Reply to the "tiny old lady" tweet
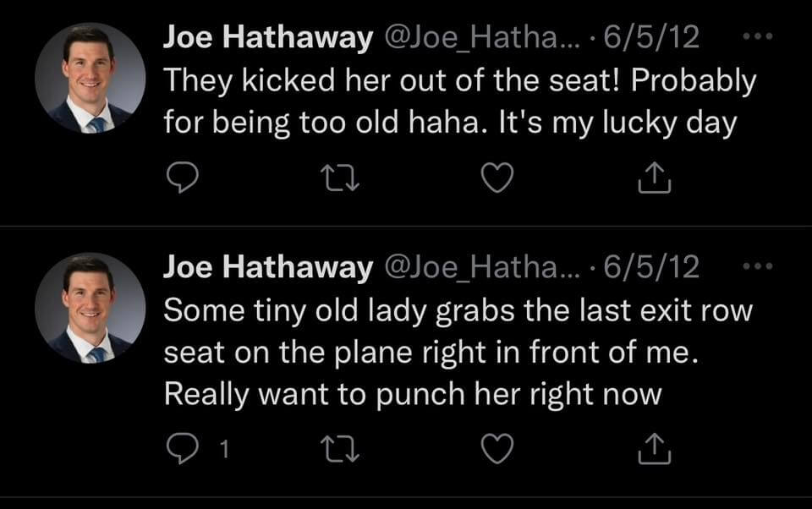The height and width of the screenshot is (509, 812). (180, 450)
